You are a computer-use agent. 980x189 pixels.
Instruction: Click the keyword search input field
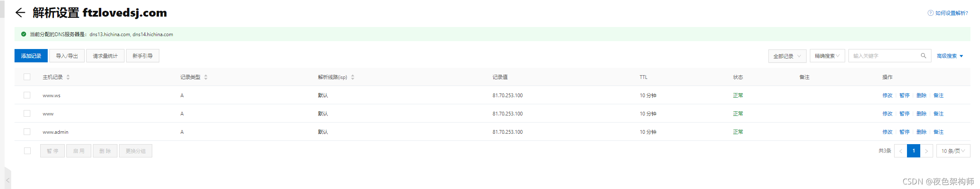coord(885,56)
